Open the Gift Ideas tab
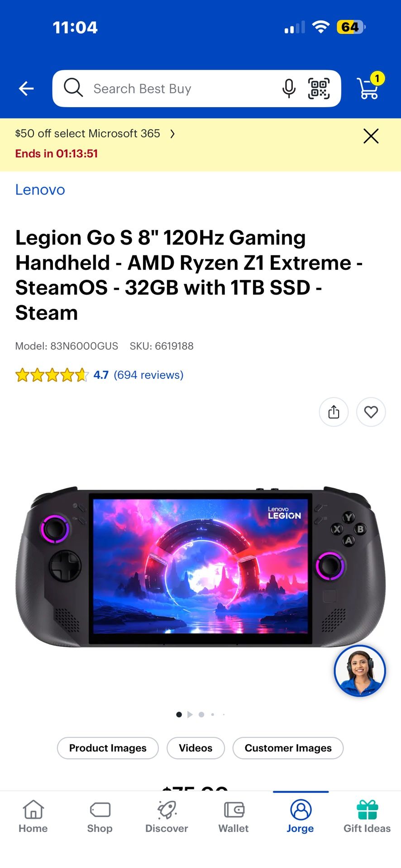Image resolution: width=401 pixels, height=868 pixels. click(367, 816)
